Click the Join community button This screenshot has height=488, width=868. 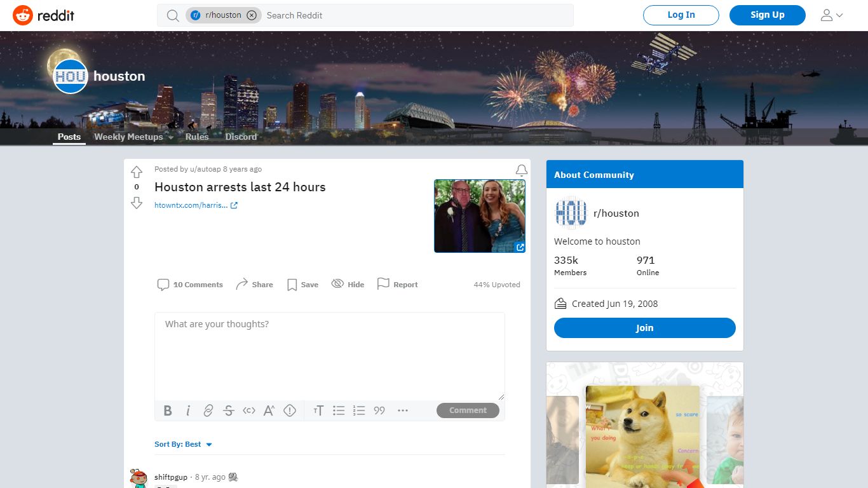[645, 328]
